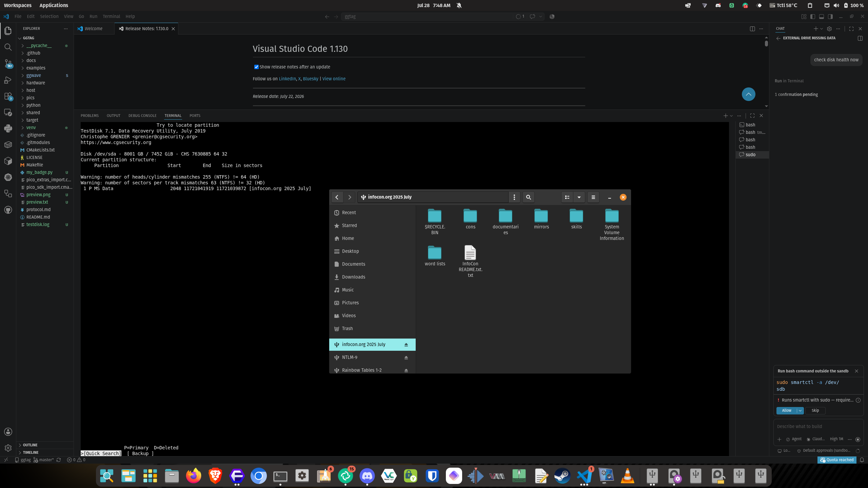This screenshot has height=488, width=868.
Task: Open Accounts menu in activity bar
Action: [8, 432]
